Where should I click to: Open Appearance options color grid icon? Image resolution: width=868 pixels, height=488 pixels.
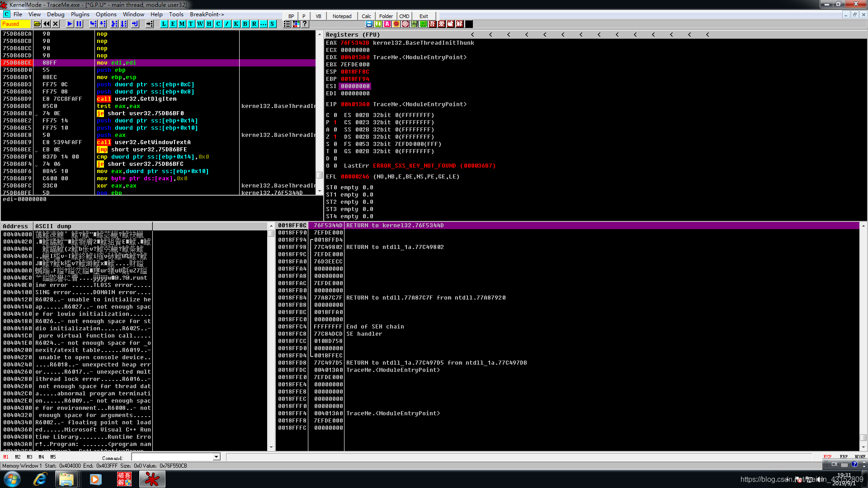pyautogui.click(x=296, y=24)
